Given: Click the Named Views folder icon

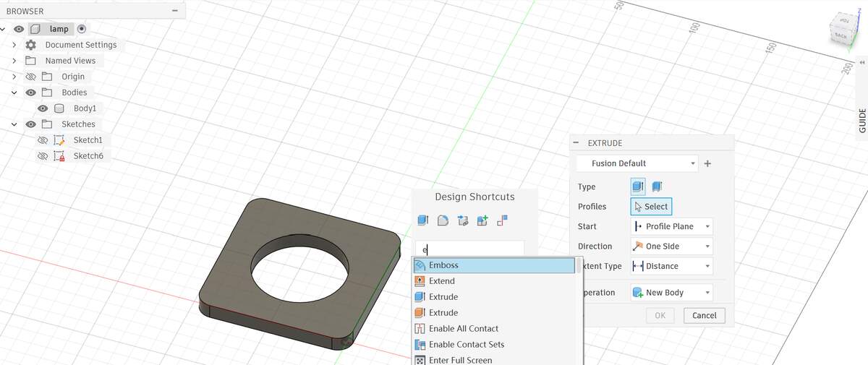Looking at the screenshot, I should (x=30, y=61).
